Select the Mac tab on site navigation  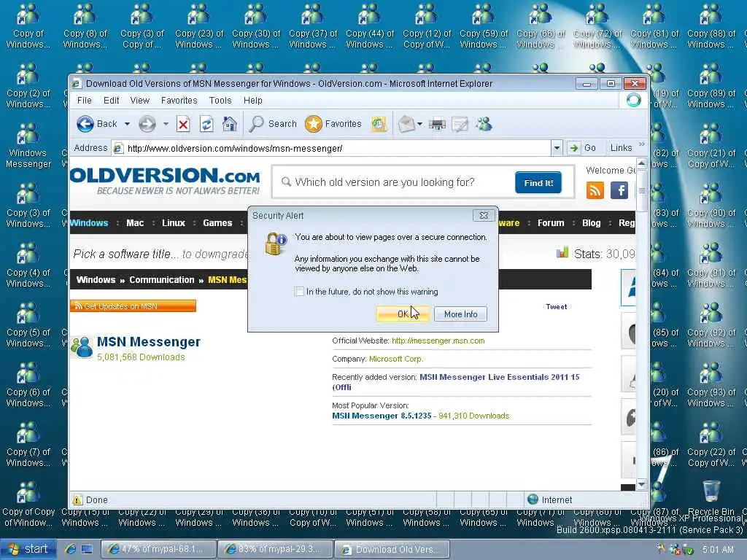[x=135, y=223]
